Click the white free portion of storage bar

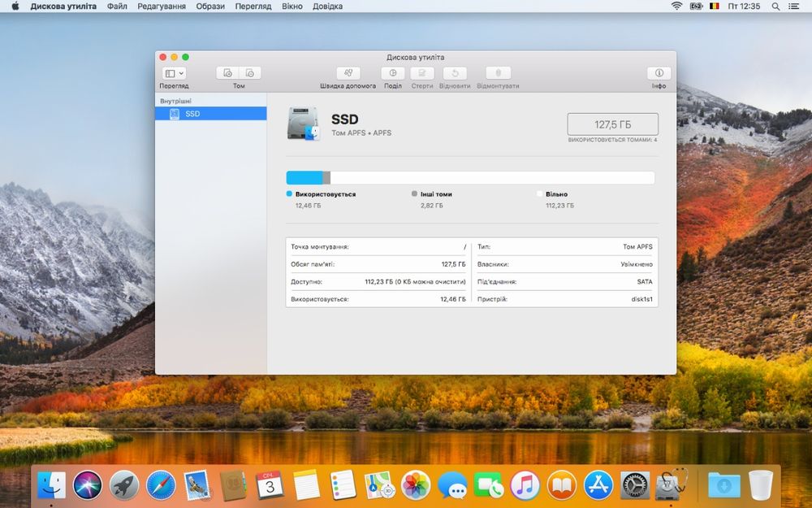click(492, 178)
